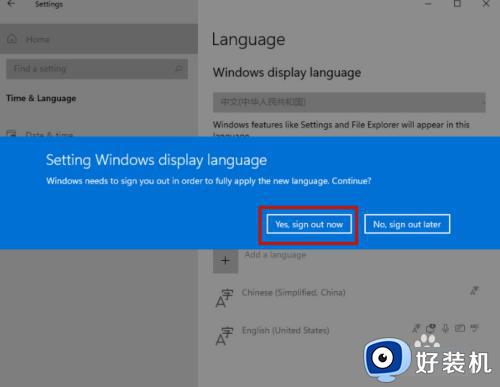Click the Add a language plus button

pyautogui.click(x=225, y=261)
